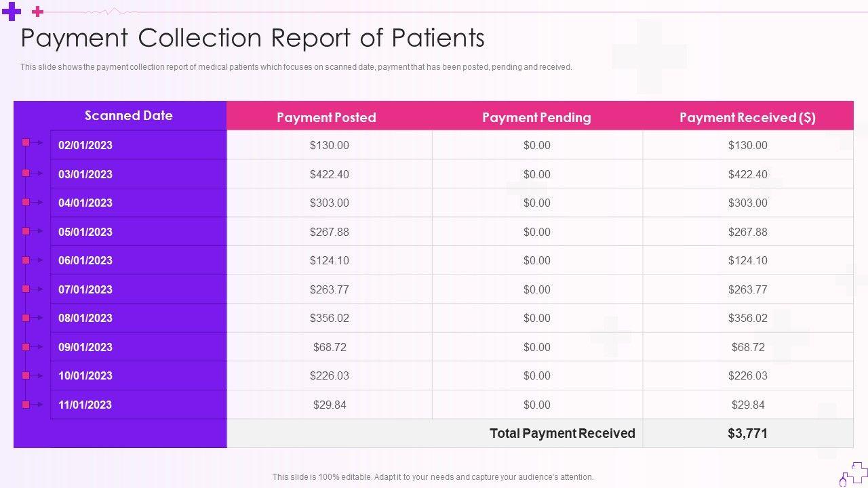Click the 10/01/2023 date cell
This screenshot has height=488, width=868.
85,375
